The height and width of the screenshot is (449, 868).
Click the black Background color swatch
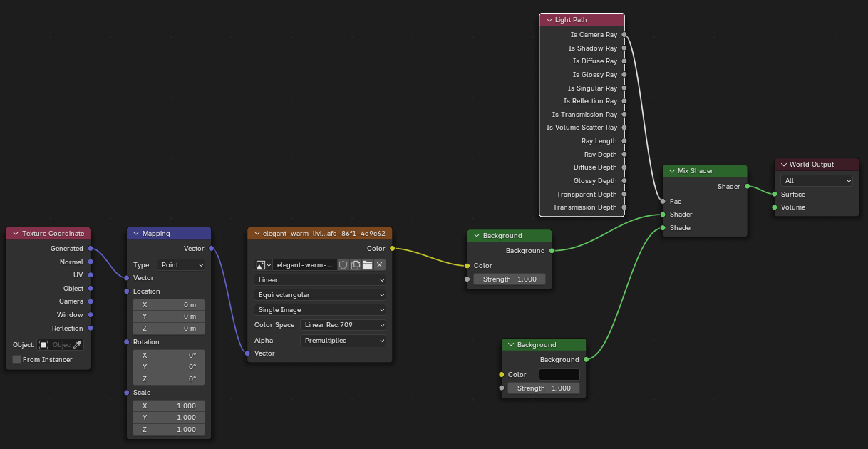[559, 375]
